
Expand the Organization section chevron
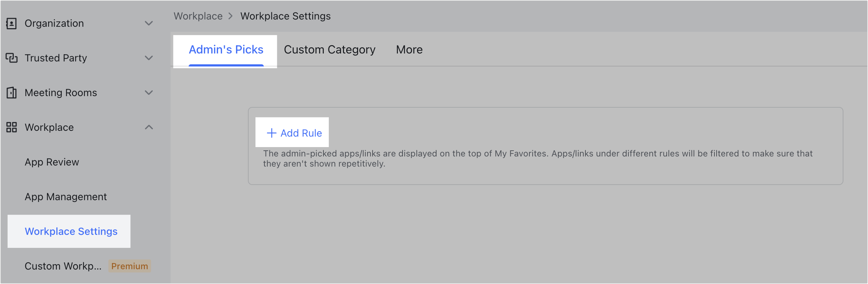point(149,23)
